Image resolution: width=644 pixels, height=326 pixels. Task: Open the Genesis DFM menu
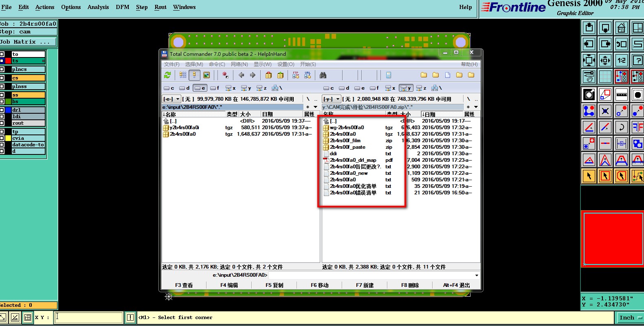(123, 7)
